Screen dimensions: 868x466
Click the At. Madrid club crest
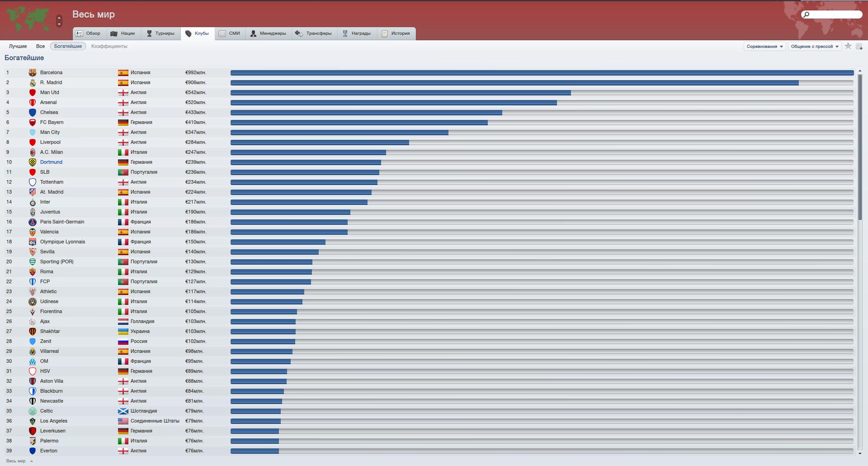[33, 192]
